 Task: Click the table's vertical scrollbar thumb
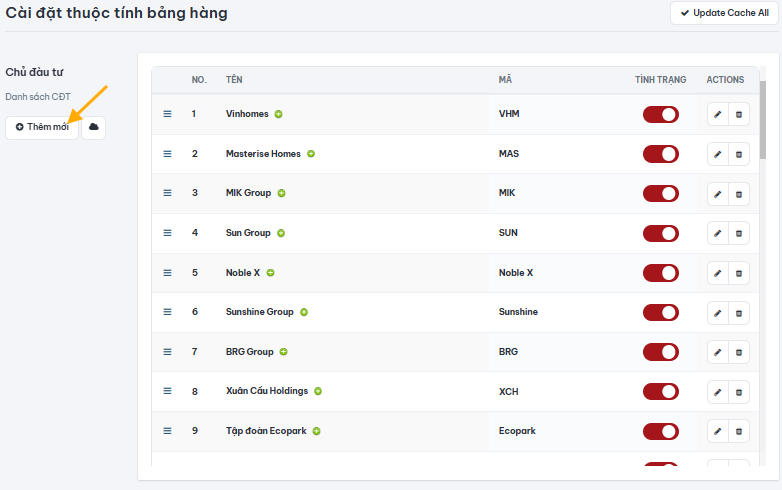(763, 120)
